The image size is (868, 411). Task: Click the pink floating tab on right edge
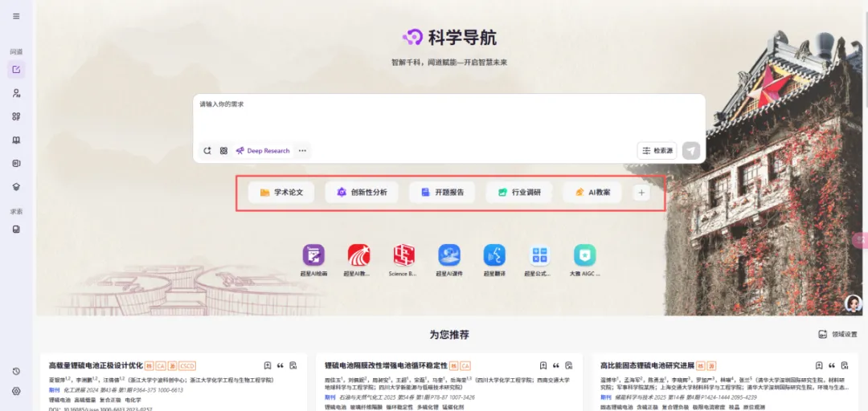coord(860,239)
